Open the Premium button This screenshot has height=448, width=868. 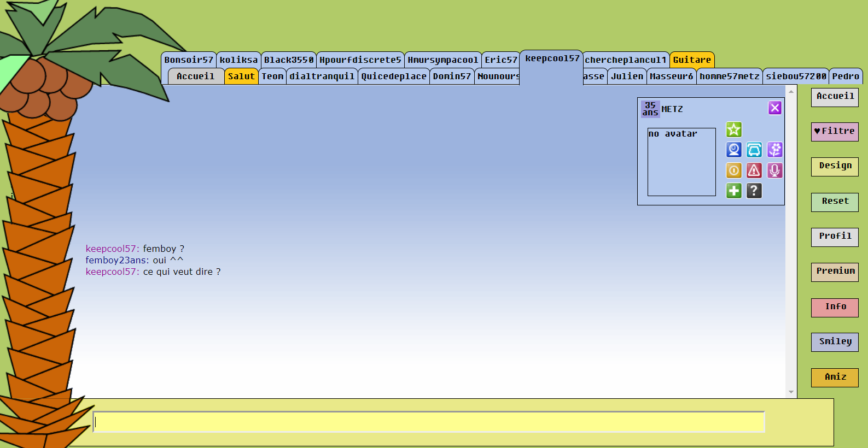click(834, 272)
